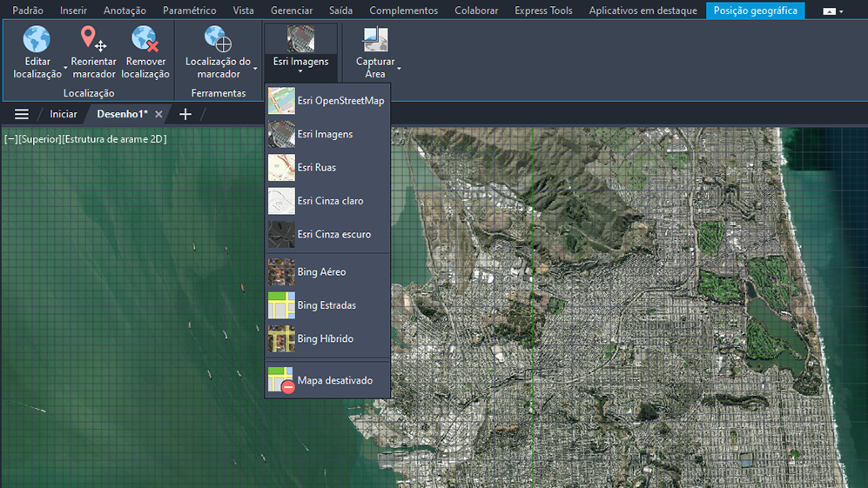Expand the Capturar Área dropdown arrow
Viewport: 868px width, 488px height.
(399, 69)
